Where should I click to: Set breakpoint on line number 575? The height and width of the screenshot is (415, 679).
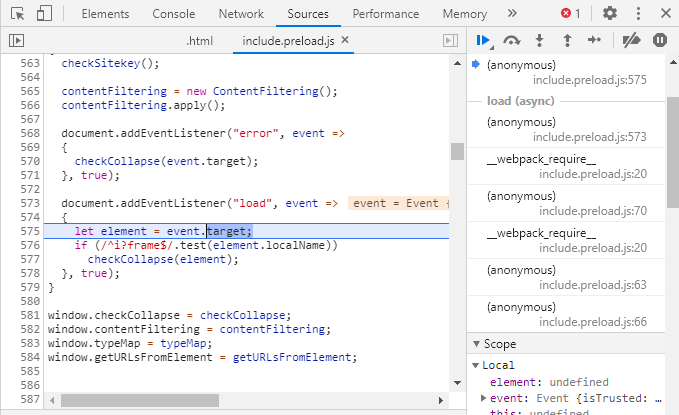(x=30, y=231)
